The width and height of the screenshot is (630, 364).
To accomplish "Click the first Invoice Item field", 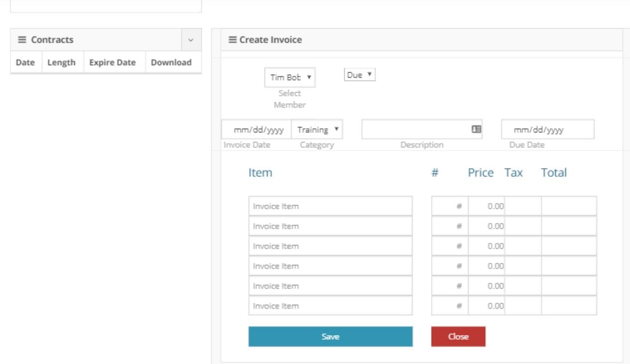I will click(x=330, y=206).
